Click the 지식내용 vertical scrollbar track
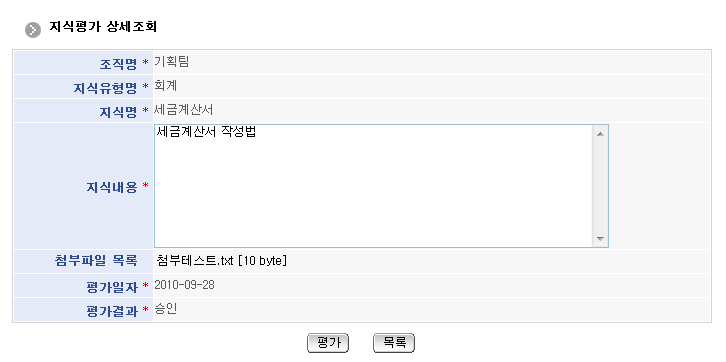The image size is (726, 362). point(600,186)
